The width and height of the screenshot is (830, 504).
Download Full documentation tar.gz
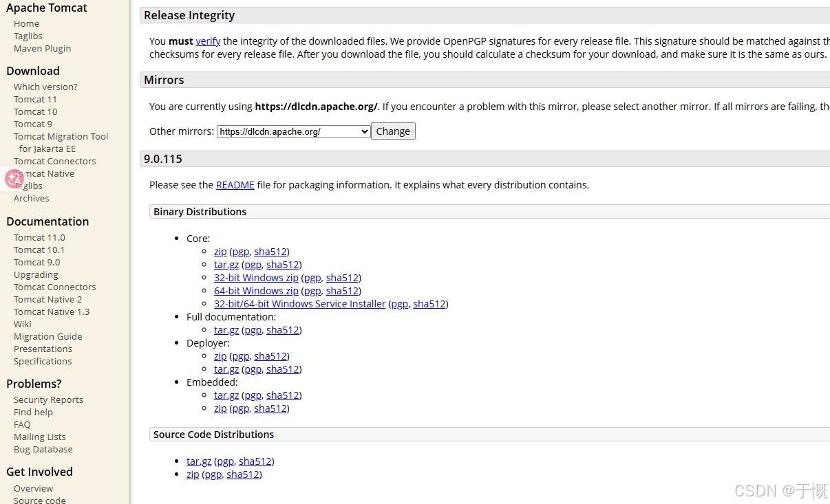(226, 330)
